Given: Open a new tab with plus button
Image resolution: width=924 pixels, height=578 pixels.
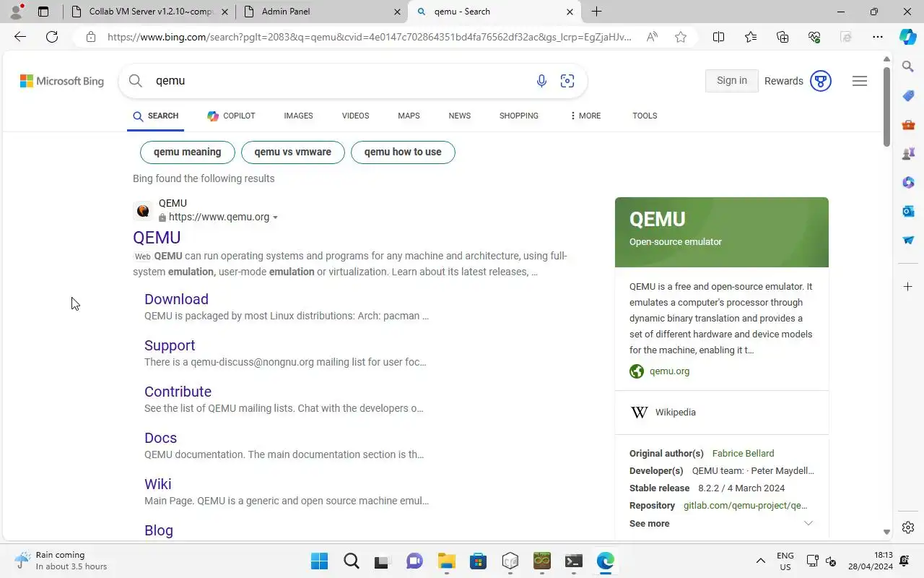Looking at the screenshot, I should tap(596, 12).
